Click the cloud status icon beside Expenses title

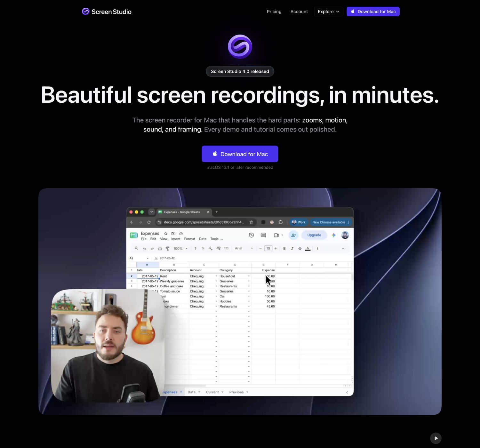click(181, 234)
